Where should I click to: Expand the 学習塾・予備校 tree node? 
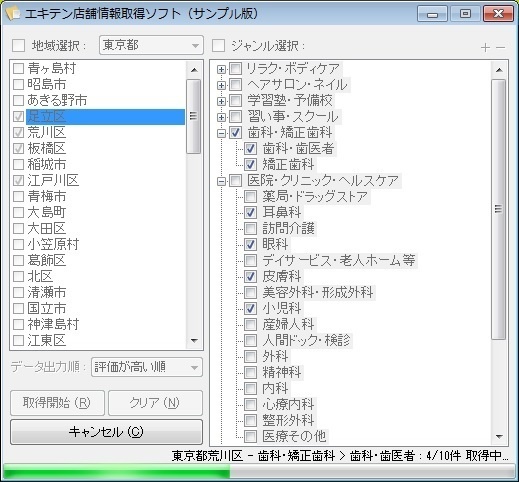221,101
